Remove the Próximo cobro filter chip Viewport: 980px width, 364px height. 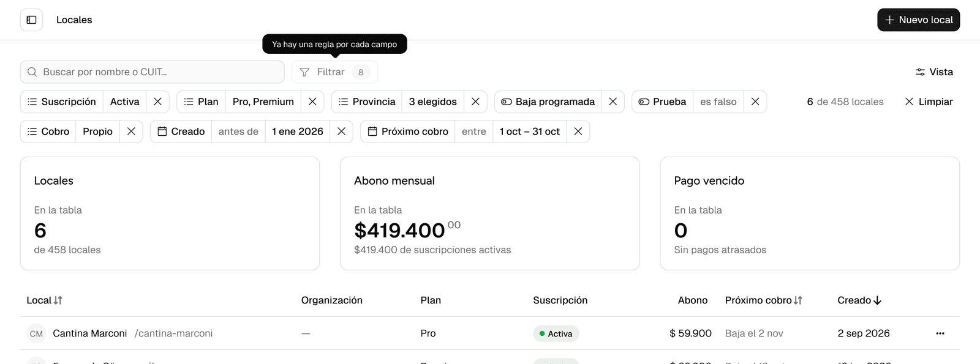coord(578,132)
